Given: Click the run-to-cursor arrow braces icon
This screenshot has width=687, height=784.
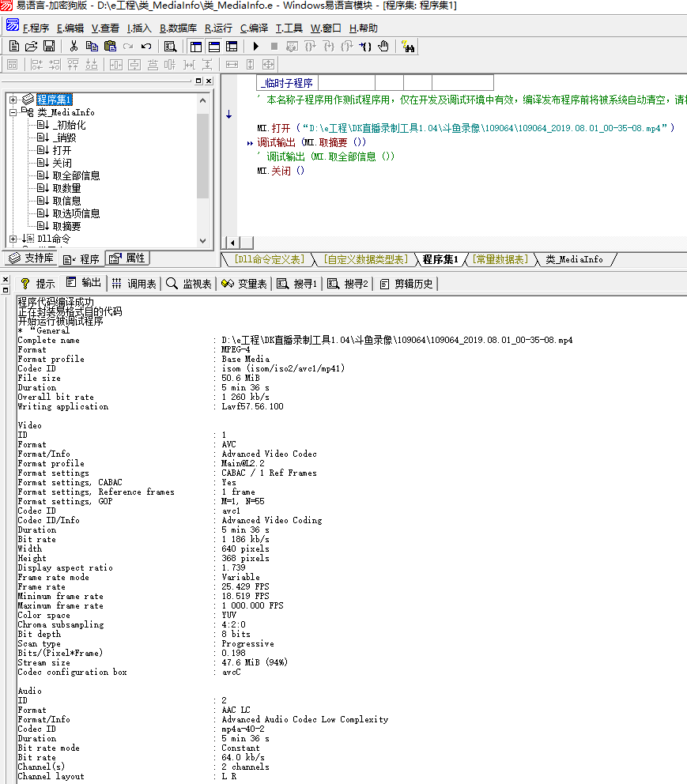Looking at the screenshot, I should click(x=365, y=47).
